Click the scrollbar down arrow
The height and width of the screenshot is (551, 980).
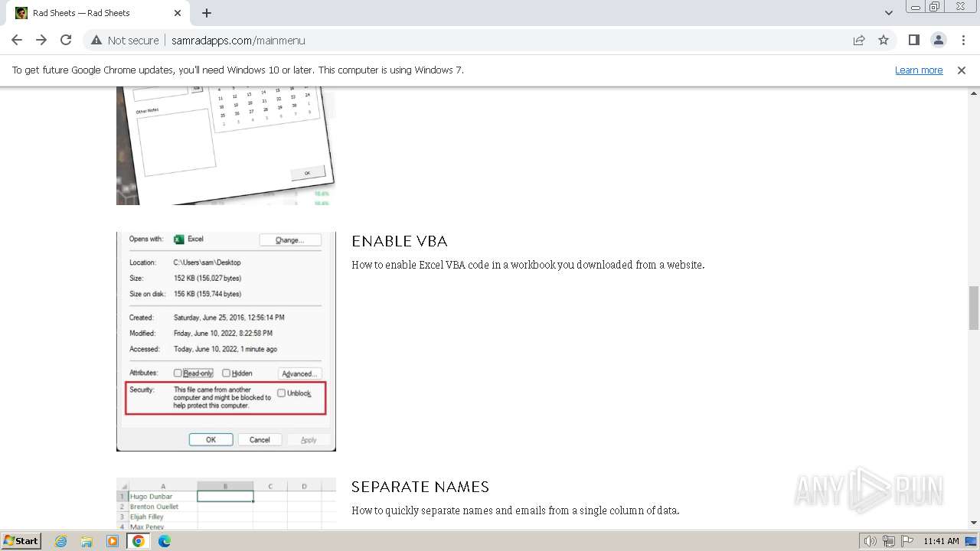point(974,523)
